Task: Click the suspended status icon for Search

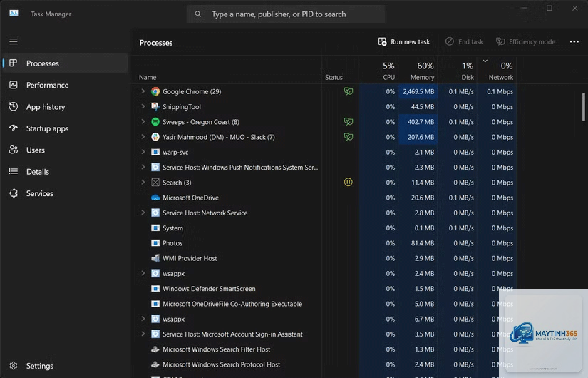Action: [348, 182]
